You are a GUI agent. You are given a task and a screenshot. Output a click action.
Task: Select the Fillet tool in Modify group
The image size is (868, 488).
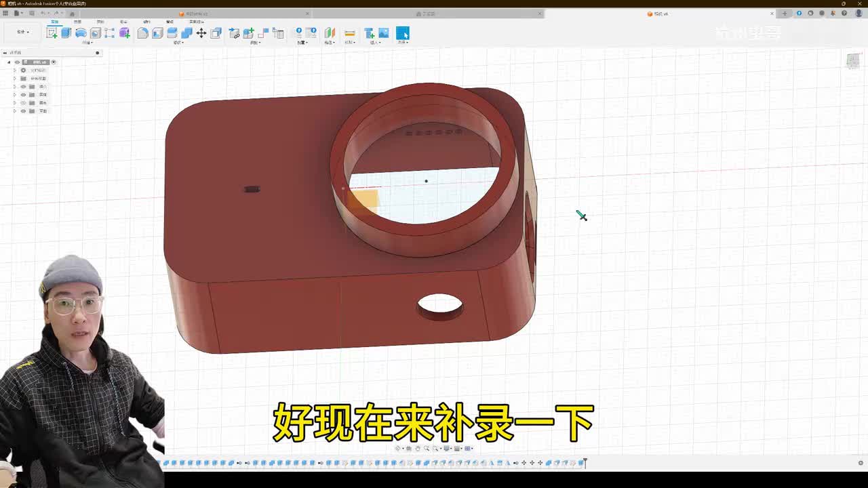click(142, 33)
